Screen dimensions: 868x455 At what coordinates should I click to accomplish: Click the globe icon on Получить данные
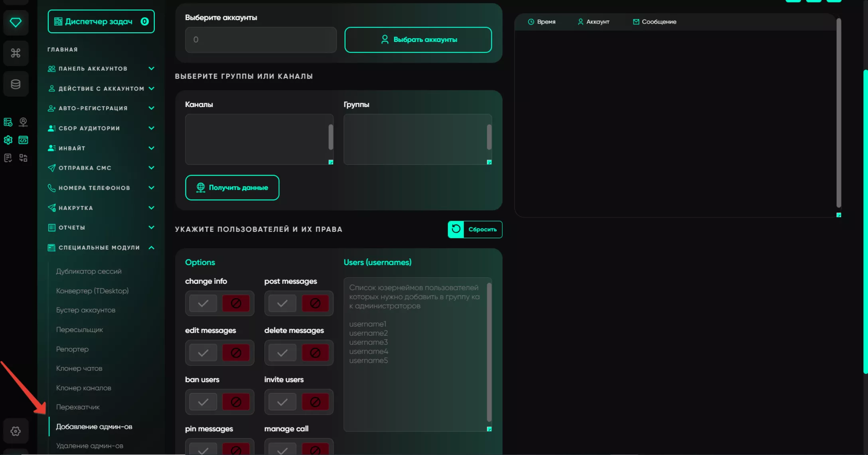[201, 187]
